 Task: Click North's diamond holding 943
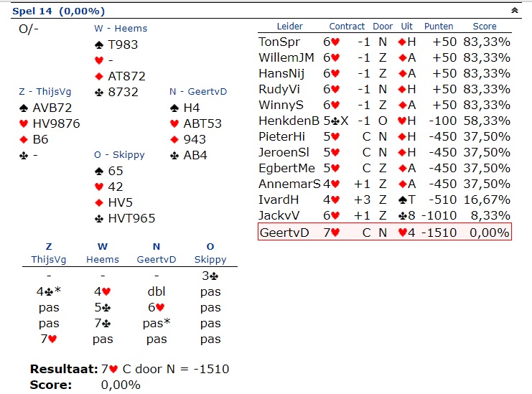[x=188, y=139]
